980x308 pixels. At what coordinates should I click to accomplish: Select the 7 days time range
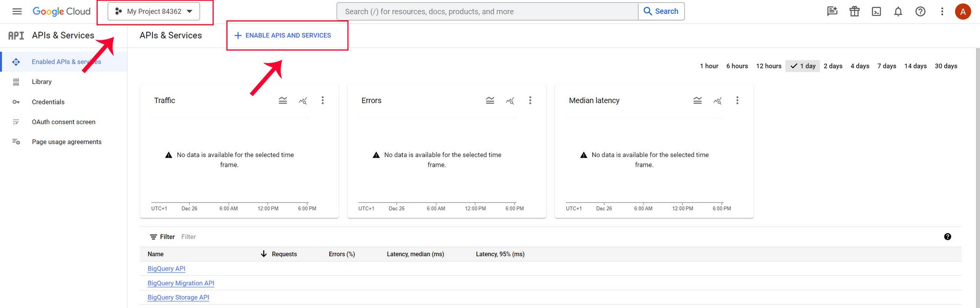pos(887,66)
